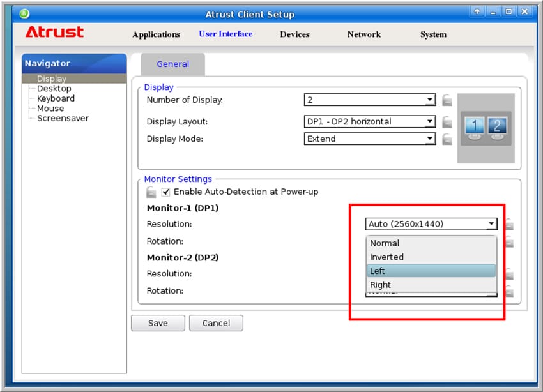543x392 pixels.
Task: Click the Atrust Client Setup window title
Action: [x=250, y=14]
